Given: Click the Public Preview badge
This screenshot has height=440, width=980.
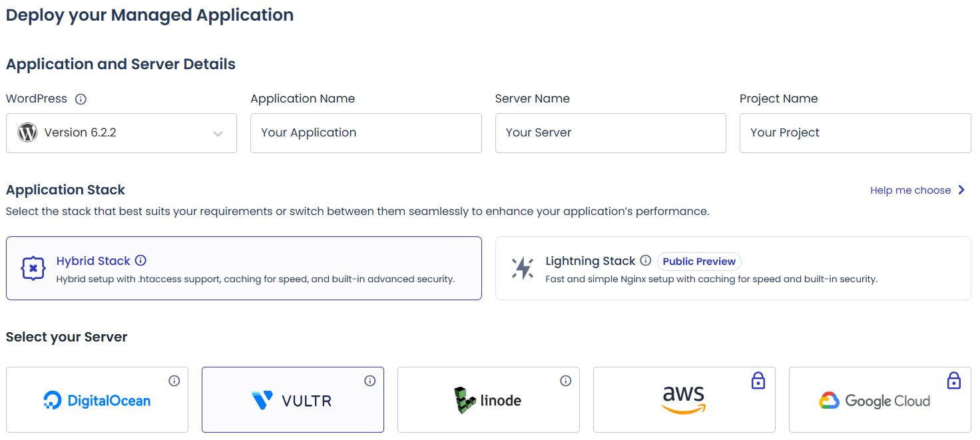Looking at the screenshot, I should tap(699, 262).
